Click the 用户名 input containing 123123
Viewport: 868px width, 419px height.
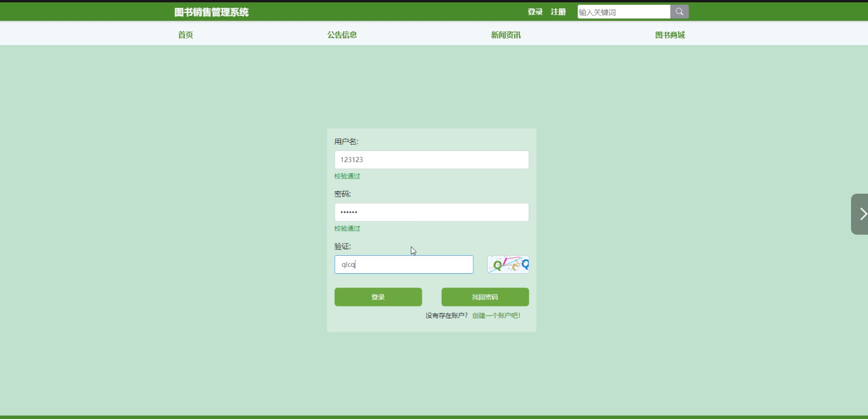pos(432,160)
